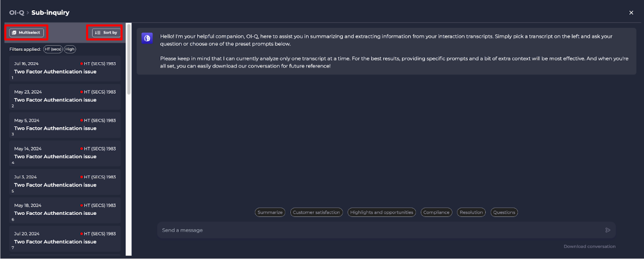This screenshot has width=644, height=260.
Task: Go back to OI-Q breadcrumb
Action: (x=17, y=13)
